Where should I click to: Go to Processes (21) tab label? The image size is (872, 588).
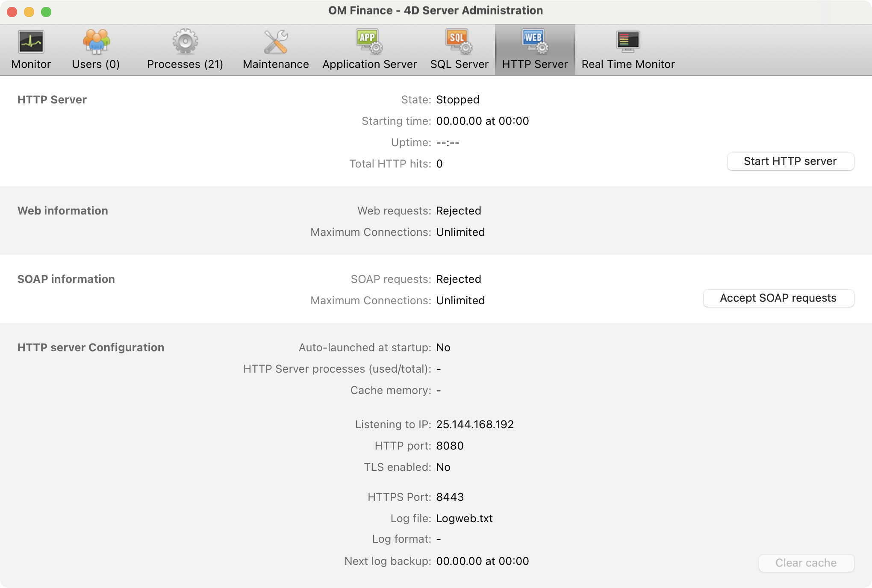click(x=185, y=64)
